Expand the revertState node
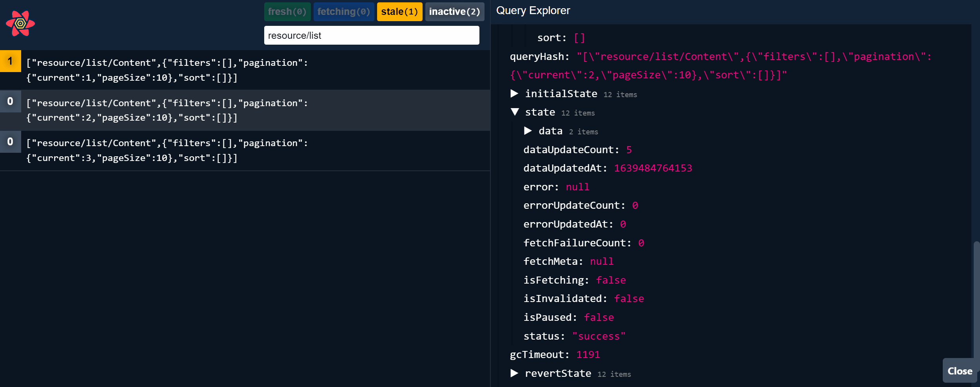 (x=514, y=373)
